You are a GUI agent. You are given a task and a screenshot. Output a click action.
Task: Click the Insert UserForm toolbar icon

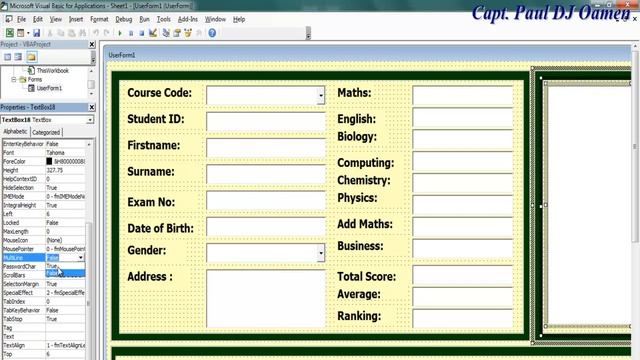tap(20, 33)
